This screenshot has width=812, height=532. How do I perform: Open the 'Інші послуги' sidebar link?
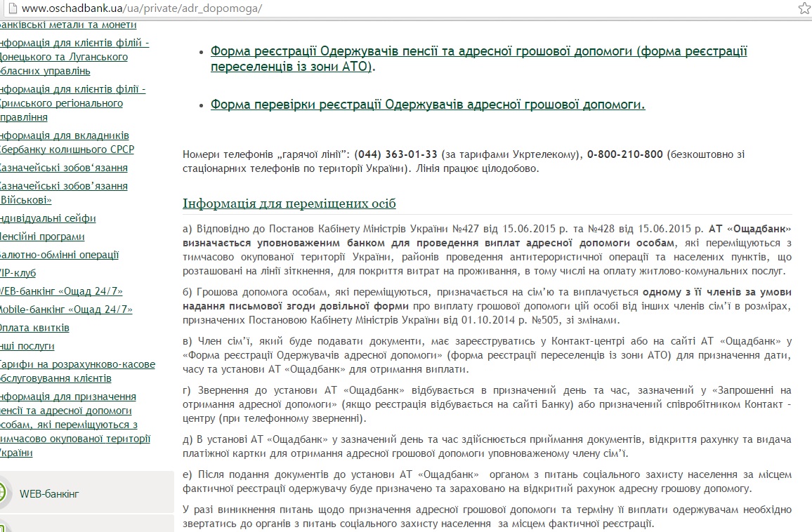click(x=27, y=346)
